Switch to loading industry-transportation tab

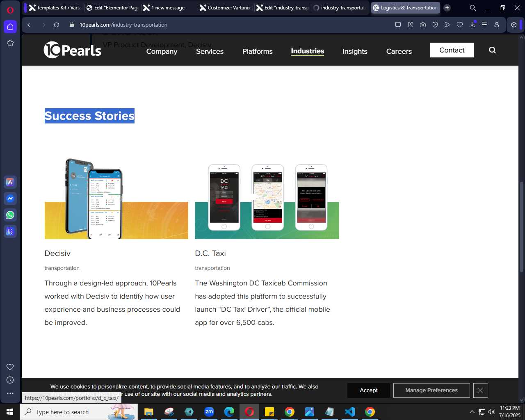[x=340, y=8]
